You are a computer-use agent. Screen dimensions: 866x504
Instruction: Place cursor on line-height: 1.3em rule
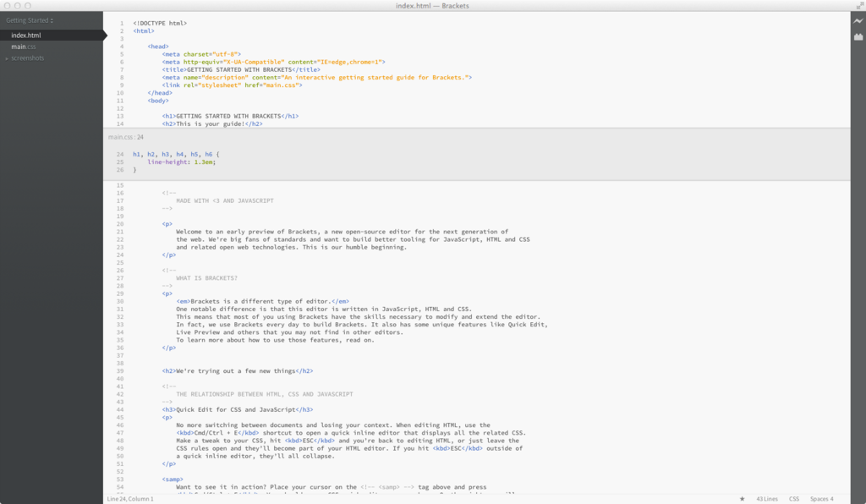click(x=182, y=162)
